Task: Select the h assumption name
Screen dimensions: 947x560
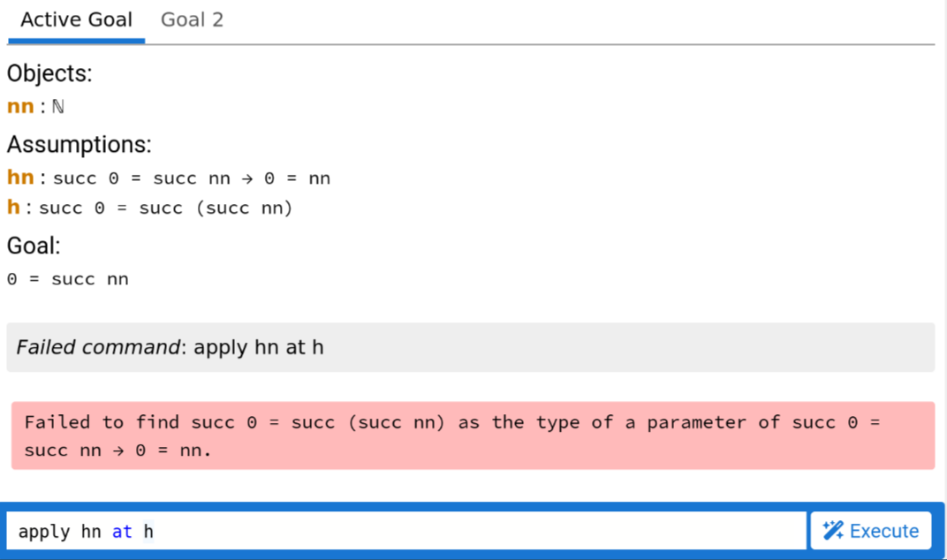Action: (x=13, y=208)
